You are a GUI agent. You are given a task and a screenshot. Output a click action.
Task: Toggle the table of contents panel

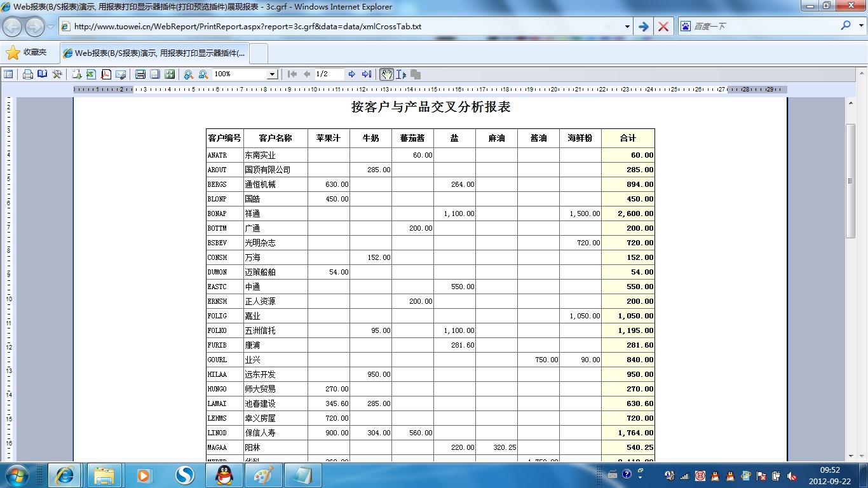(8, 74)
